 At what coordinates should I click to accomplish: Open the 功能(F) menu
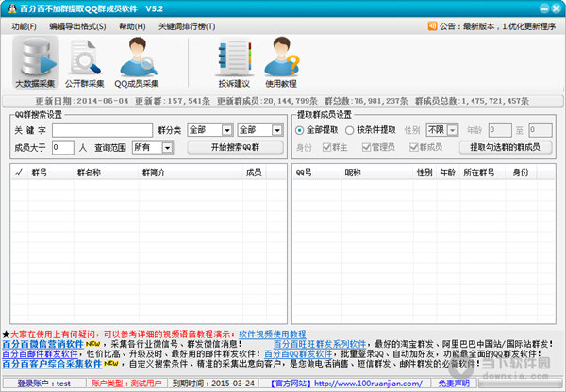coord(24,26)
